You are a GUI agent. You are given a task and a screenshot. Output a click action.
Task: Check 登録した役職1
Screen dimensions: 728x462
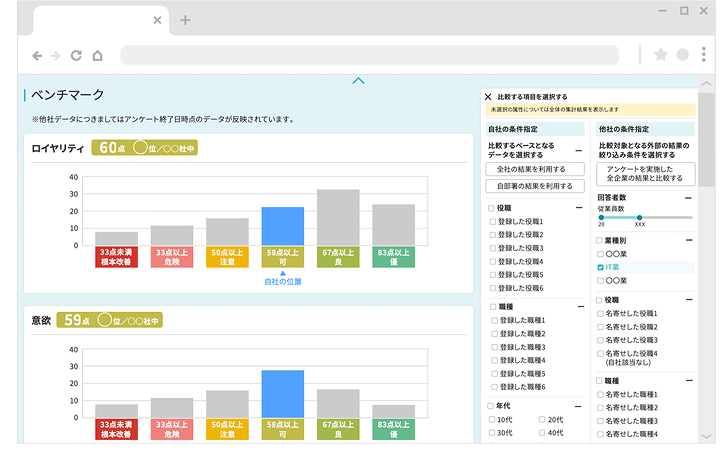pyautogui.click(x=493, y=221)
